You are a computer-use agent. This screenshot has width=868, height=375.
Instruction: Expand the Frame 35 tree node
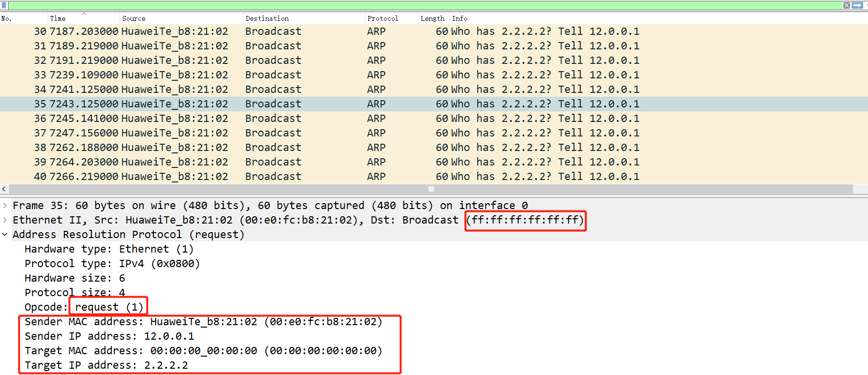pyautogui.click(x=5, y=206)
